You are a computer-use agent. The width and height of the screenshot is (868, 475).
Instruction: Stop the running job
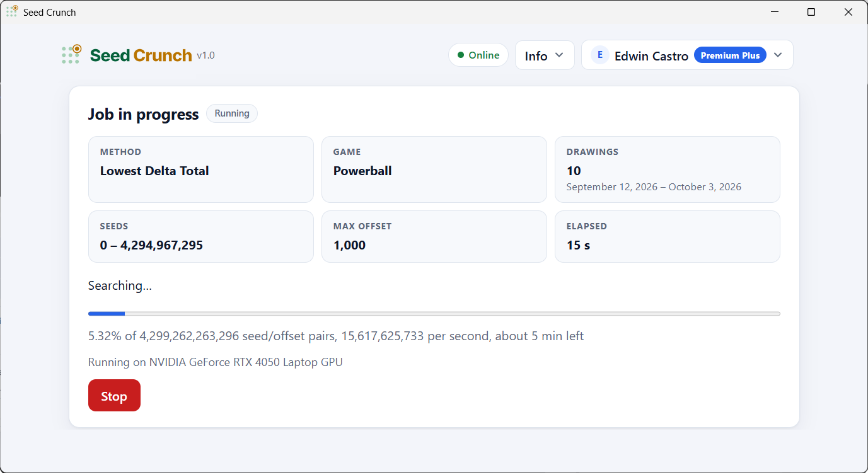tap(114, 396)
